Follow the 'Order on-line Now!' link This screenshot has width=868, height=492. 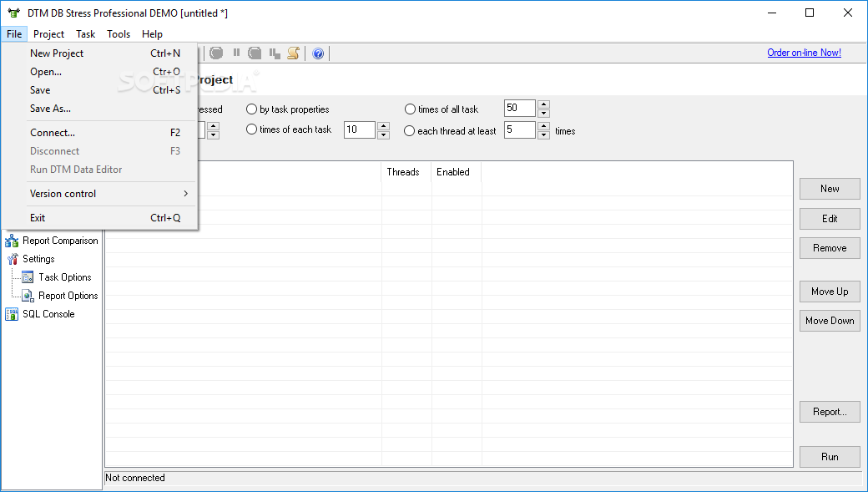click(x=804, y=53)
